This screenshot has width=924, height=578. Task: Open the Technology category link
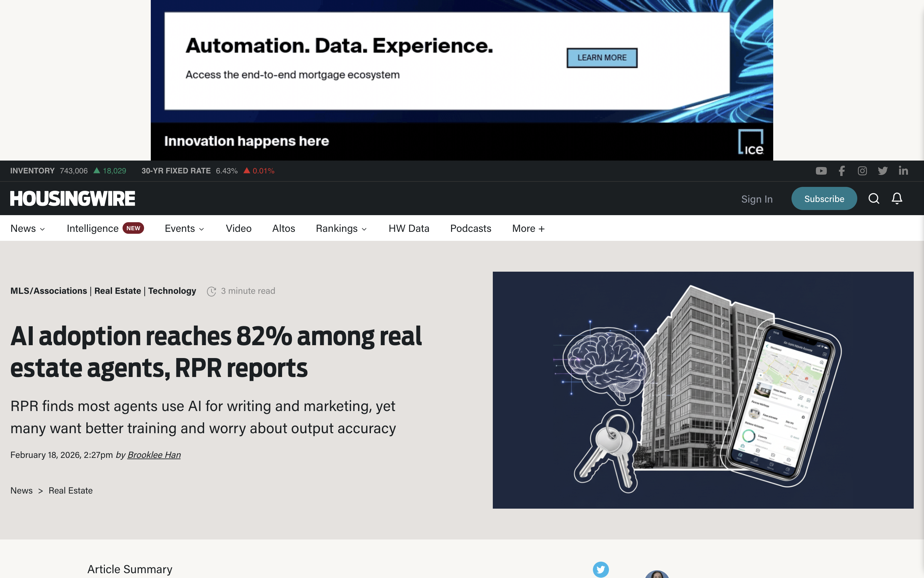click(172, 291)
